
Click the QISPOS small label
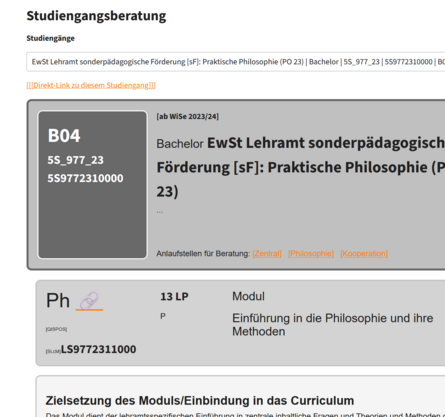(56, 329)
